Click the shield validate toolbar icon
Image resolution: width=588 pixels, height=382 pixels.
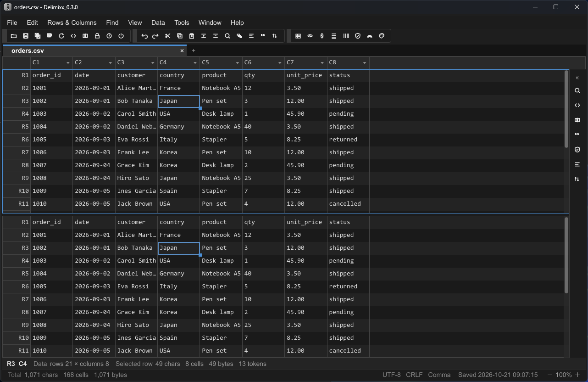point(358,36)
